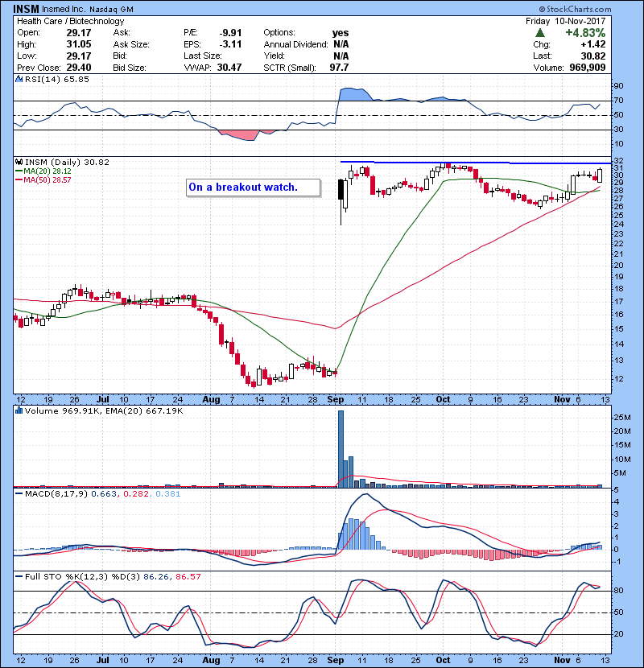
Task: Click the INSM (Daily) 30.82 label
Action: click(x=67, y=162)
